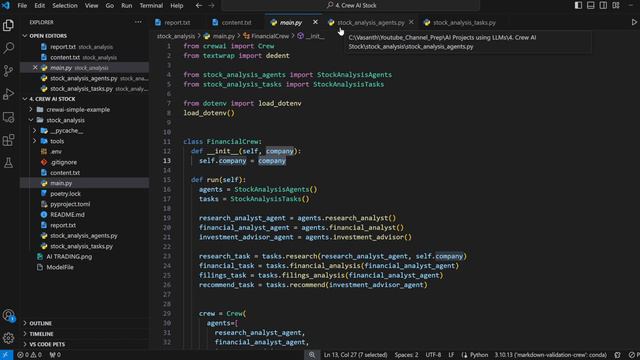Change encoding via UTF-8 status item
The image size is (640, 360).
(x=433, y=355)
